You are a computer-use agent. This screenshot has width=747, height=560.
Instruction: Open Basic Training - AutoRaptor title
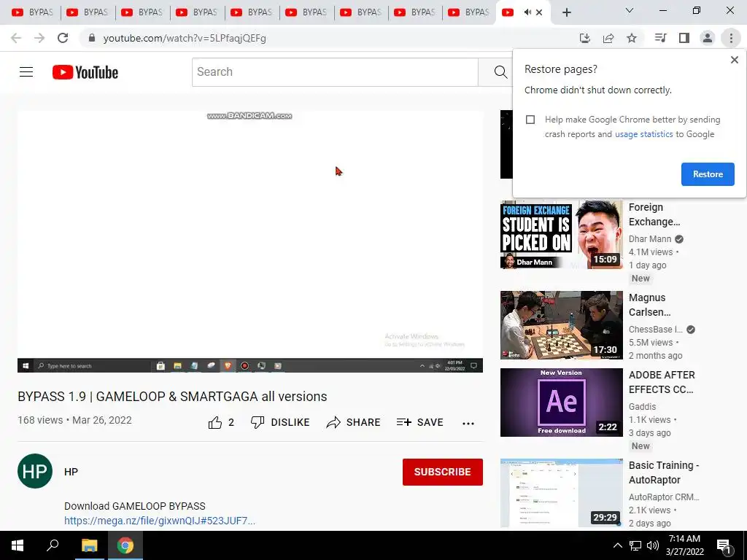pyautogui.click(x=664, y=472)
